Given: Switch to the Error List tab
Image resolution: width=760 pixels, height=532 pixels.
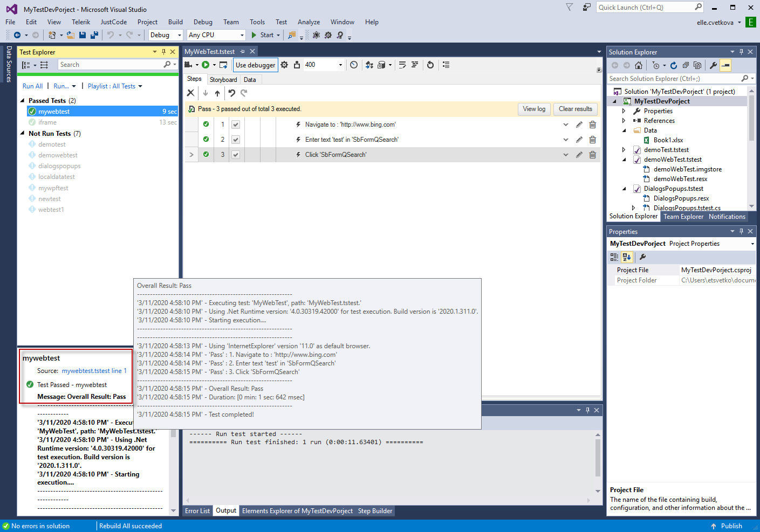Looking at the screenshot, I should 197,511.
